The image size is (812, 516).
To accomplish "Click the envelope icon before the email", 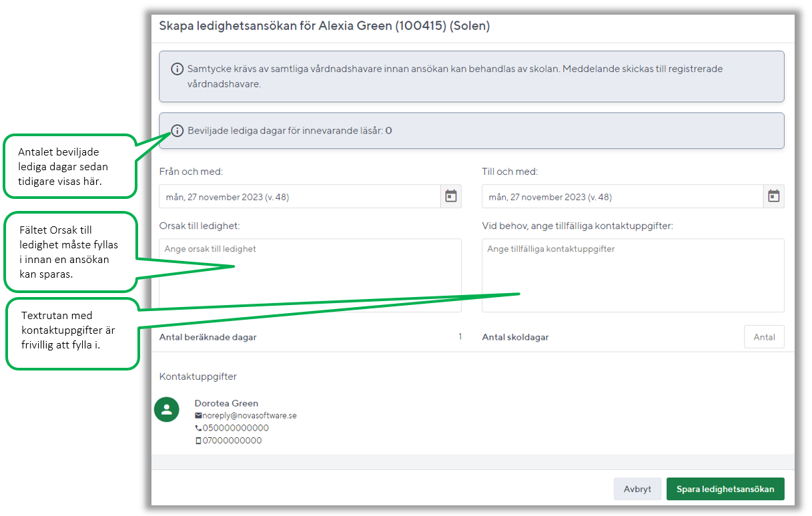I will pos(198,416).
